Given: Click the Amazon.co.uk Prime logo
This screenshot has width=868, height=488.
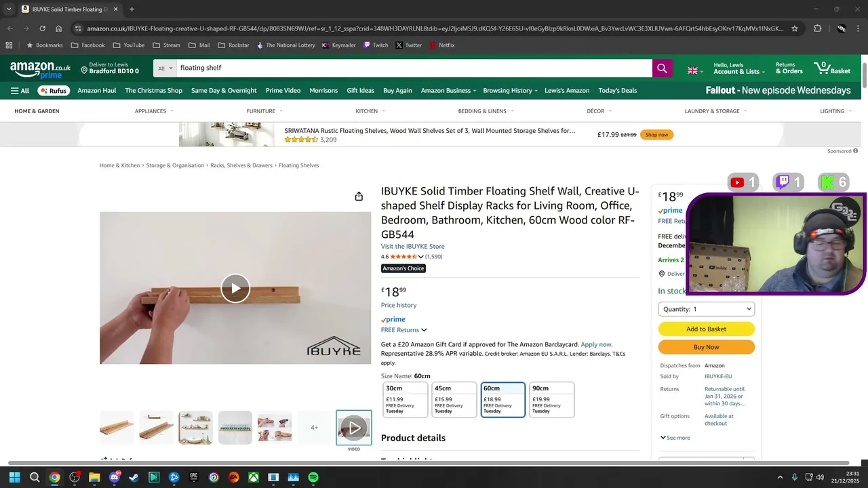Looking at the screenshot, I should pyautogui.click(x=40, y=70).
